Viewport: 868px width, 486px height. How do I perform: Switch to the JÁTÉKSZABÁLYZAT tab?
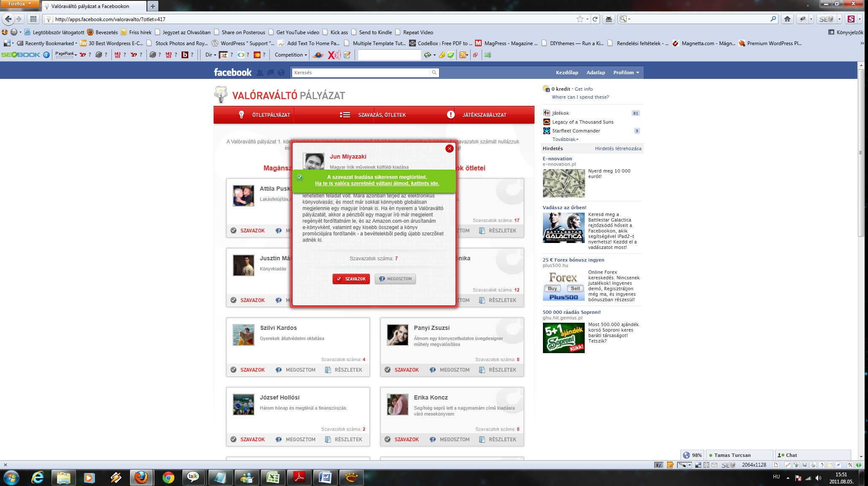point(484,115)
